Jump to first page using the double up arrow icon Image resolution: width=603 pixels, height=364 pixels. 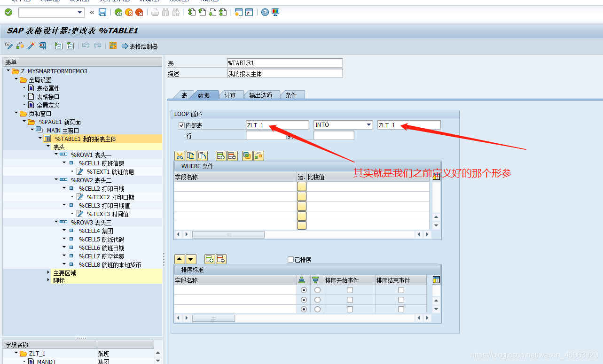192,13
